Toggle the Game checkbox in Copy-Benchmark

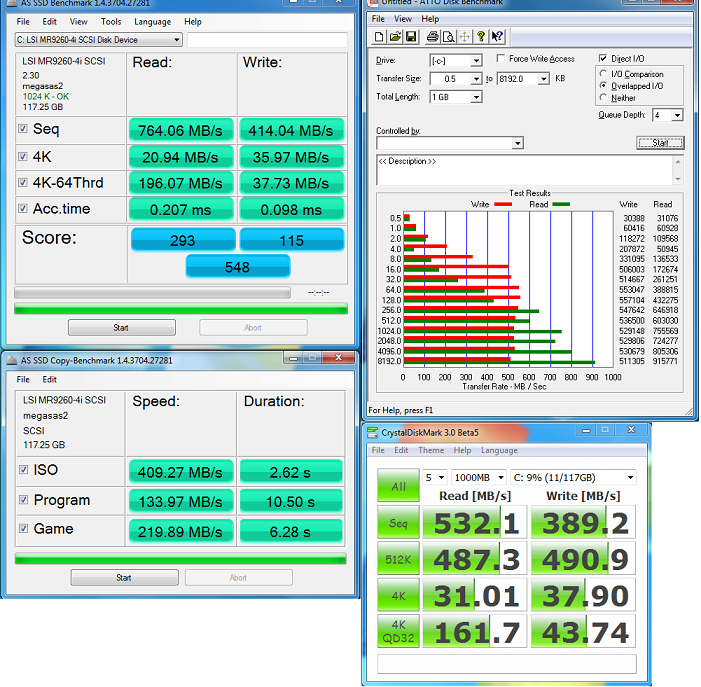23,528
